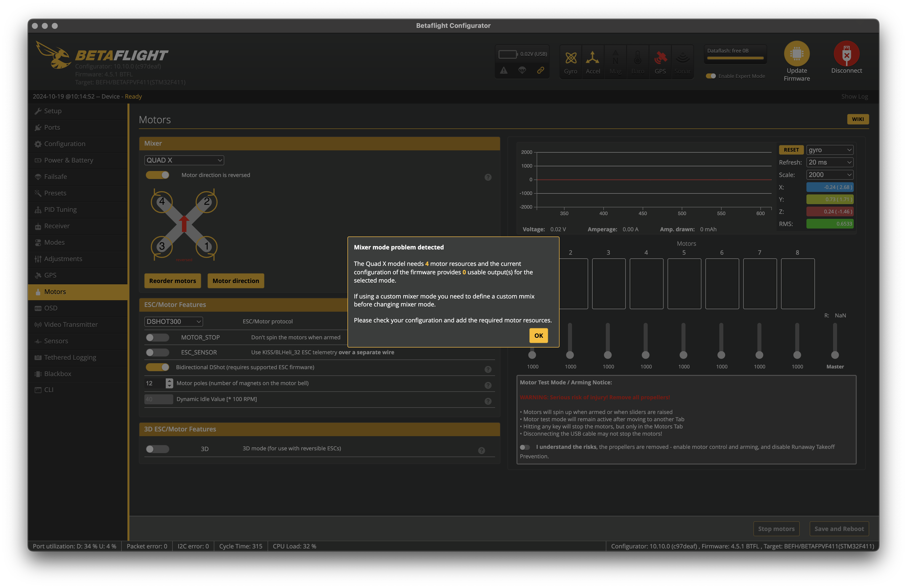This screenshot has height=588, width=907.
Task: Click the battery voltage indicator icon
Action: 508,54
